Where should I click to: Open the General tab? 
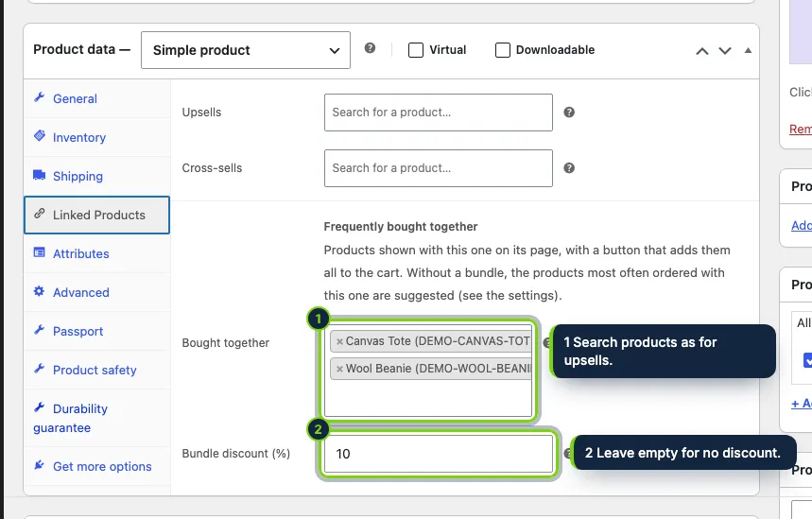click(96, 98)
